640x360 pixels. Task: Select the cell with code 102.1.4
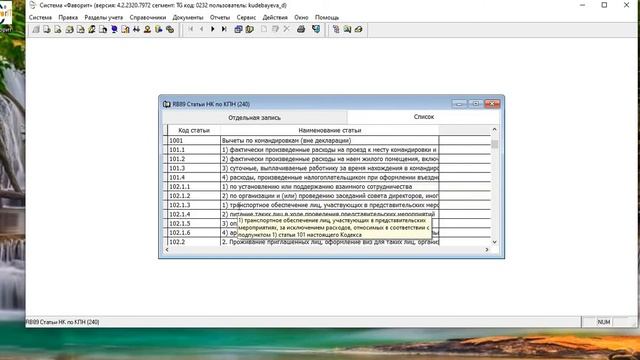click(194, 214)
